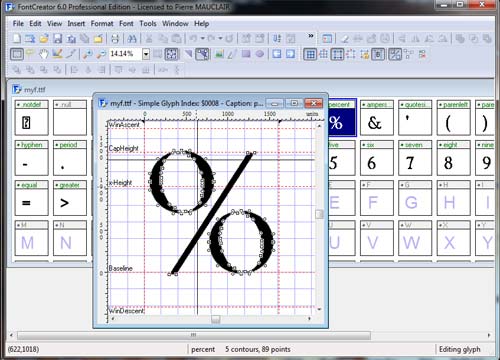Select the hyphen glyph cell
The width and height of the screenshot is (500, 360).
click(x=32, y=158)
